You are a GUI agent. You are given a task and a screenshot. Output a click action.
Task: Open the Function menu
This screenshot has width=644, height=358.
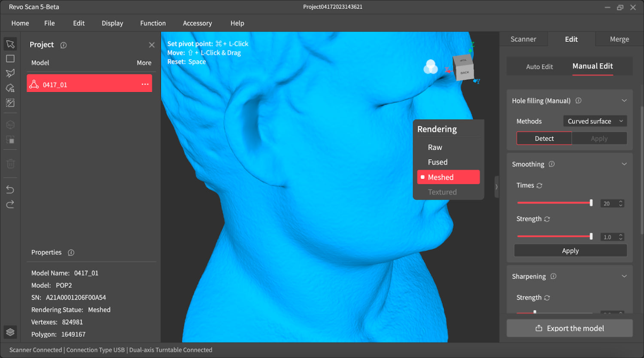153,23
